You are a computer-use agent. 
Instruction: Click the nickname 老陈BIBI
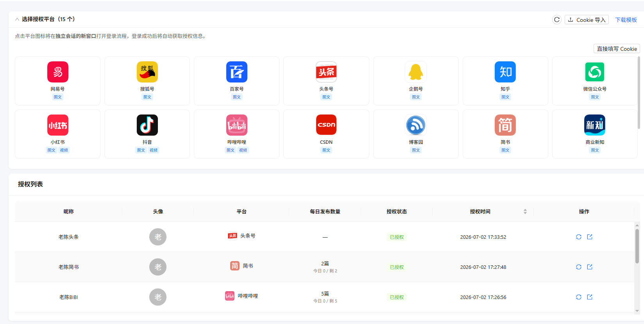tap(68, 297)
